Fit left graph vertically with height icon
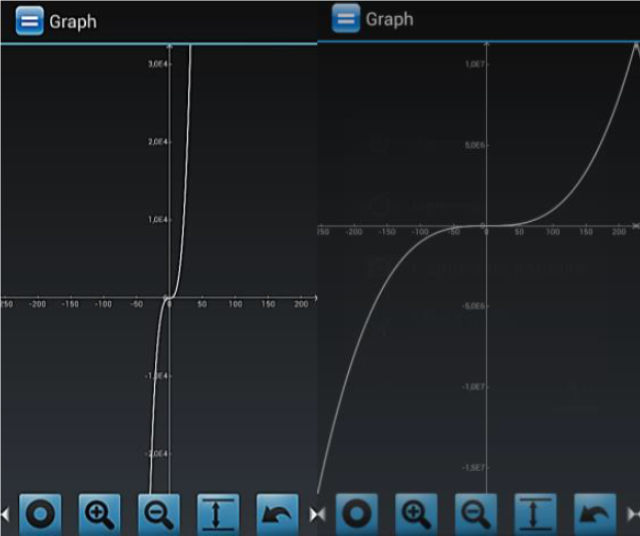This screenshot has height=536, width=640. 219,514
